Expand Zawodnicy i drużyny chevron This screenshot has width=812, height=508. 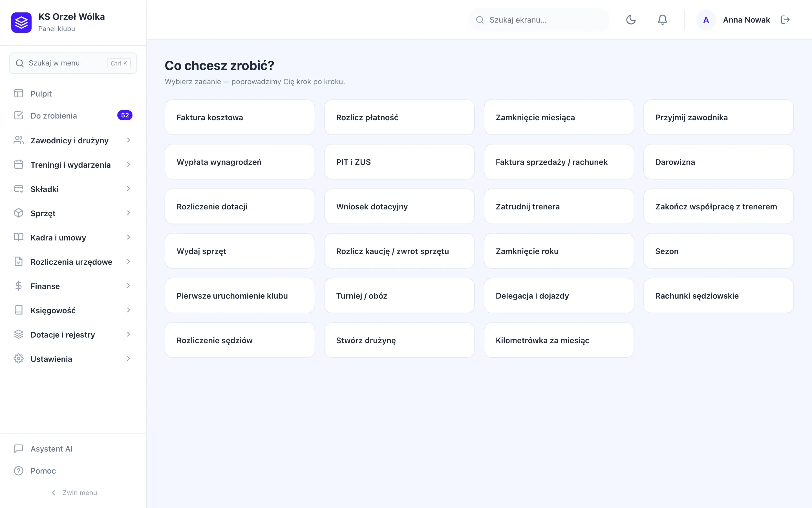pos(128,140)
